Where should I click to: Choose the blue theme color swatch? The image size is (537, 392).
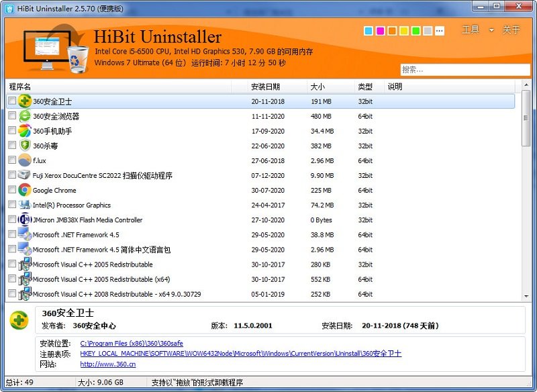point(369,31)
